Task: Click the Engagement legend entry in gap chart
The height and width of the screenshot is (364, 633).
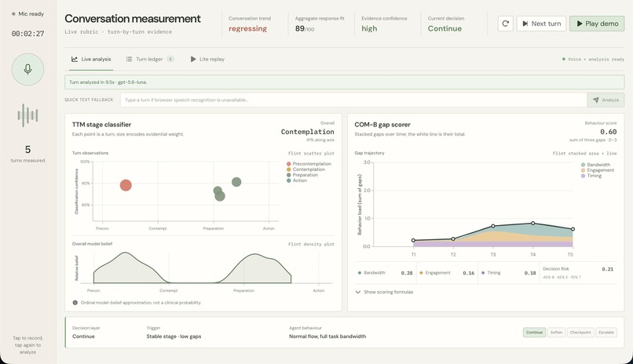Action: 598,170
